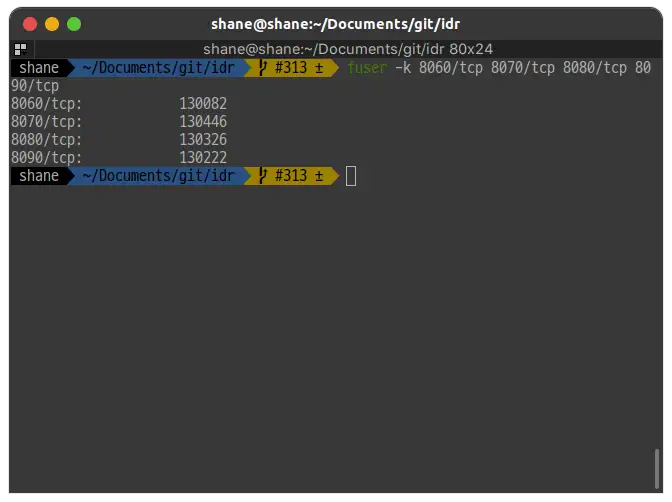Viewport: 672px width, 502px height.
Task: Click the git branch '#313 ±' segment in top prompt
Action: pyautogui.click(x=292, y=68)
